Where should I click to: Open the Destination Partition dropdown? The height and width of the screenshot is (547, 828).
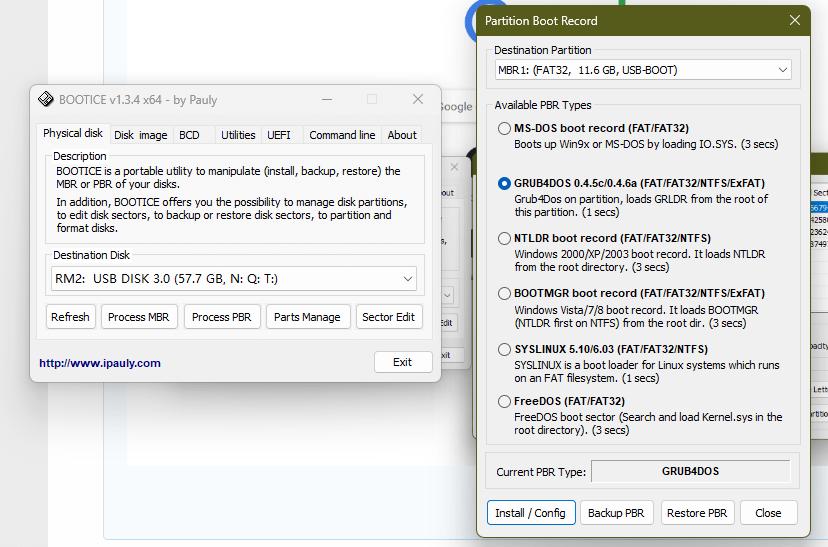(x=643, y=70)
